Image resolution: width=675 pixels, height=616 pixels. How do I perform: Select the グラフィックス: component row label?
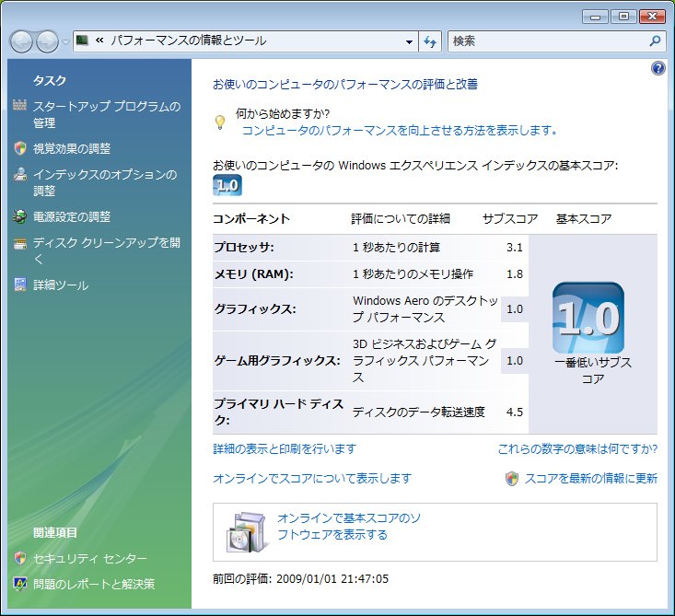[255, 308]
